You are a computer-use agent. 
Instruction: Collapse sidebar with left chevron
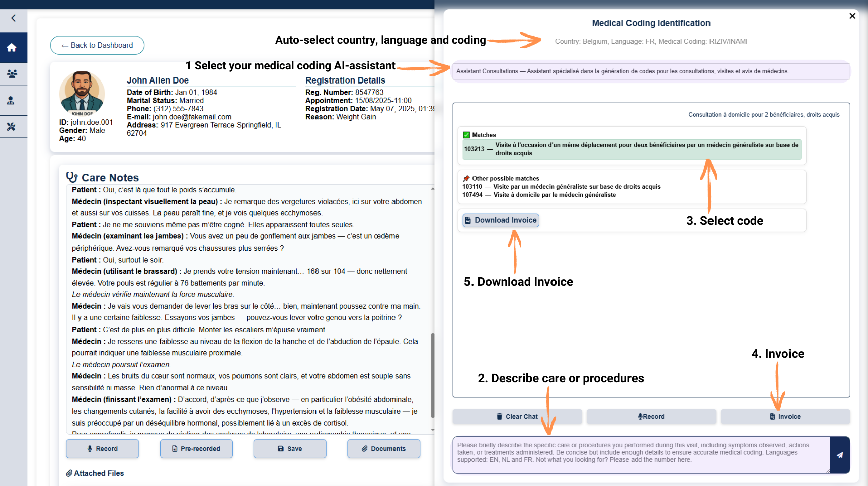coord(14,18)
